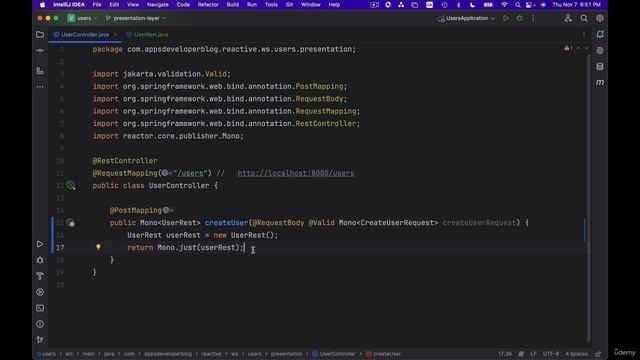This screenshot has width=640, height=360.
Task: Change UTF-8 file encoding in status bar
Action: tap(551, 354)
